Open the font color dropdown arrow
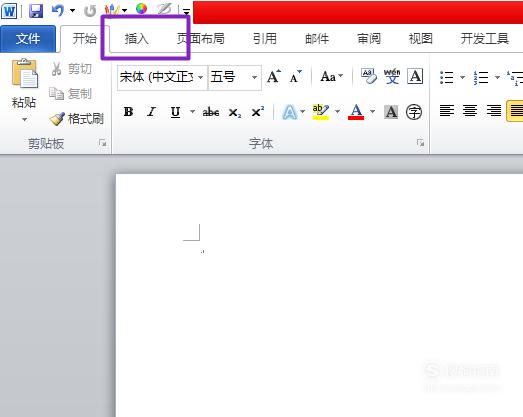The width and height of the screenshot is (523, 417). tap(373, 111)
